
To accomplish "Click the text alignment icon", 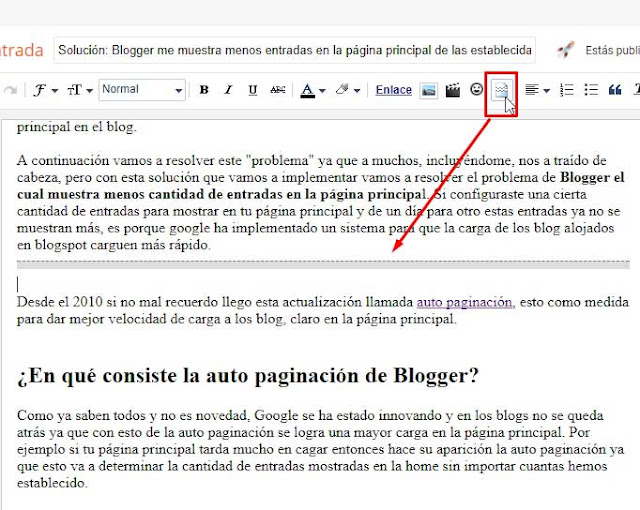I will point(532,90).
